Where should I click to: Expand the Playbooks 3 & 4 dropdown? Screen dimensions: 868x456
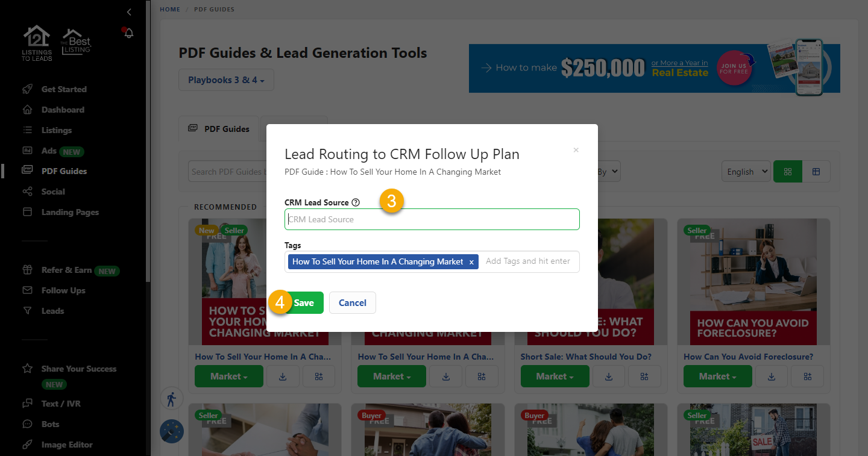pyautogui.click(x=226, y=80)
